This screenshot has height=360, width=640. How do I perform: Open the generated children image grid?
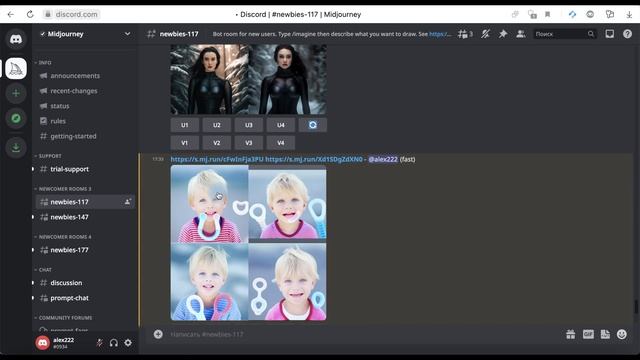(x=248, y=243)
